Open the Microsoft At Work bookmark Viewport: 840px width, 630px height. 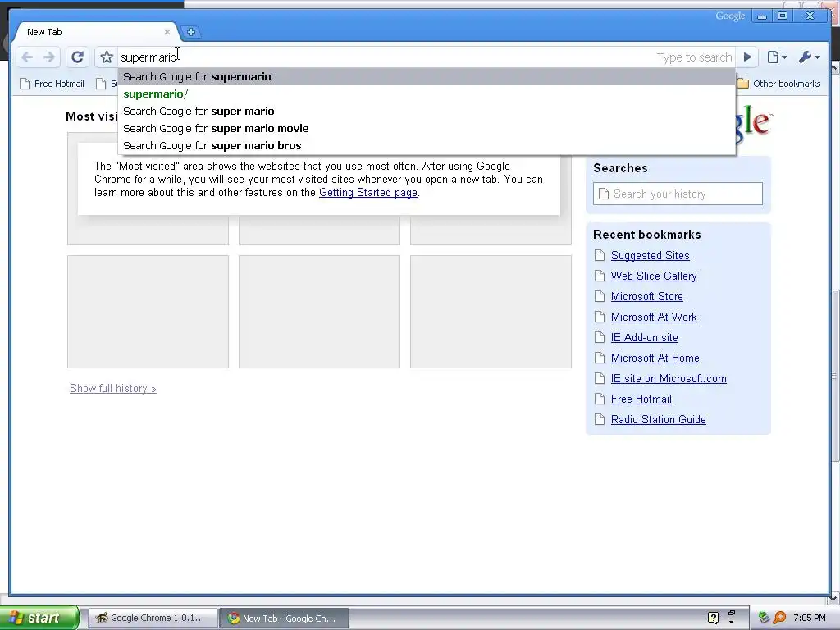pos(654,317)
